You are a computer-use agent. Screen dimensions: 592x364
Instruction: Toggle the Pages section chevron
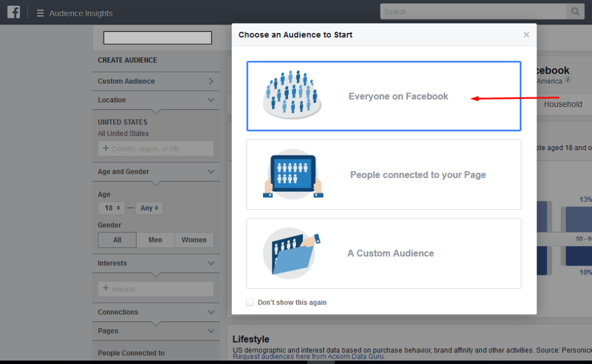(x=211, y=331)
